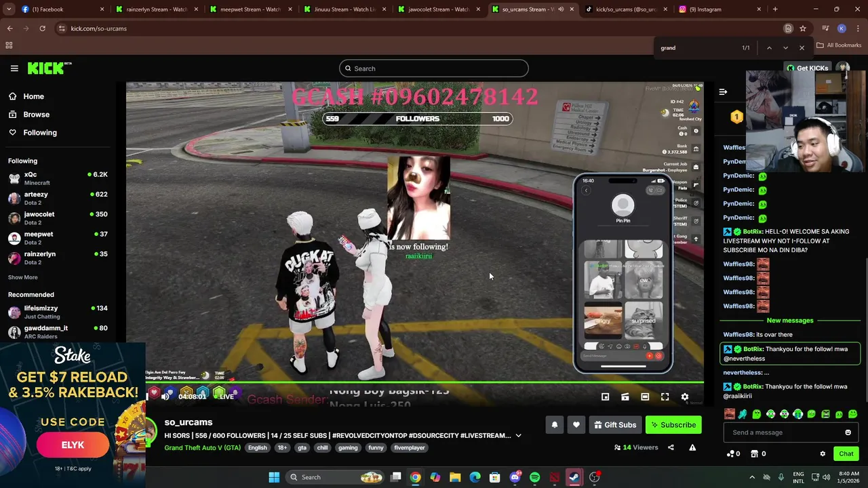Focus the Kick Search field
Image resolution: width=868 pixels, height=488 pixels.
(x=433, y=68)
